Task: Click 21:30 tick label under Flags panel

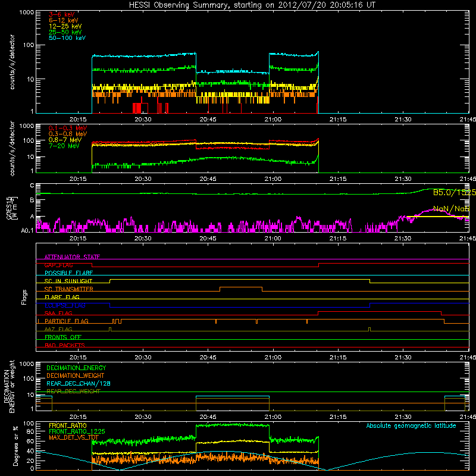Action: pos(403,358)
